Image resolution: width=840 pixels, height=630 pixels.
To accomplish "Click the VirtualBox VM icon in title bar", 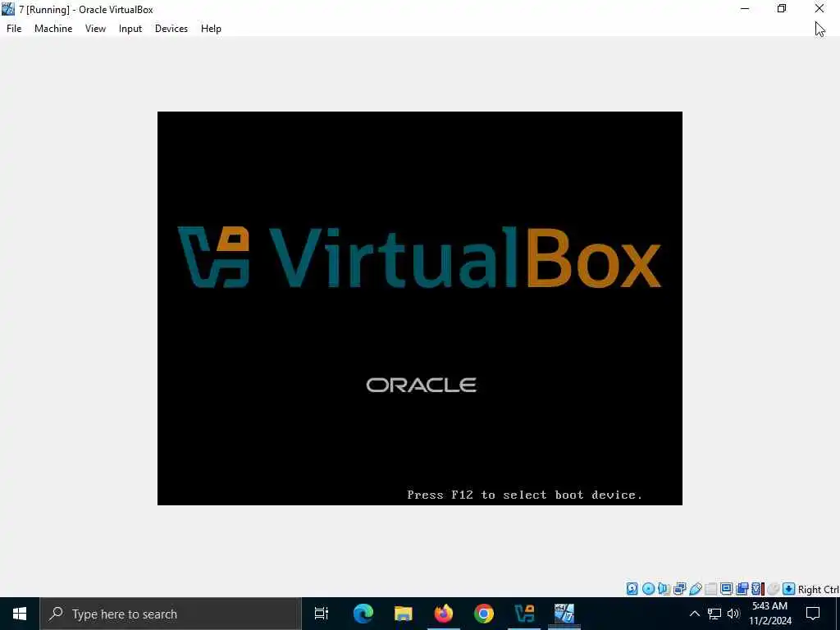I will [x=8, y=9].
